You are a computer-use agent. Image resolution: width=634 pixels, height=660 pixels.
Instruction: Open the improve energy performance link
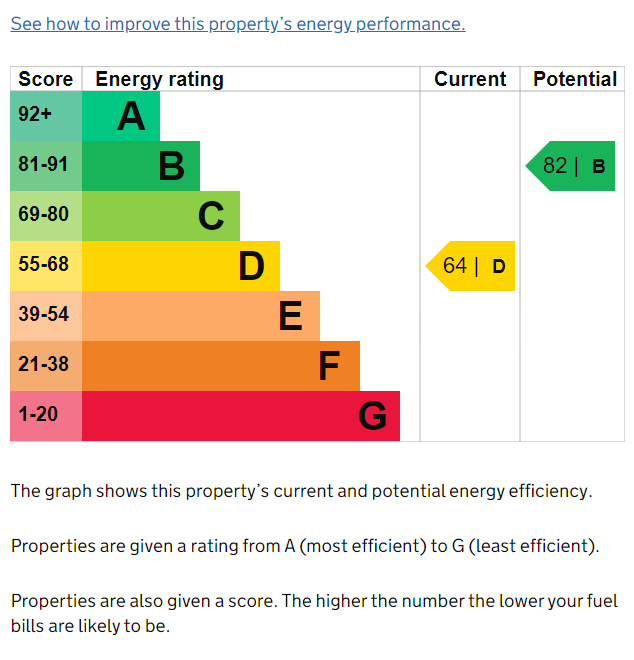(x=238, y=24)
